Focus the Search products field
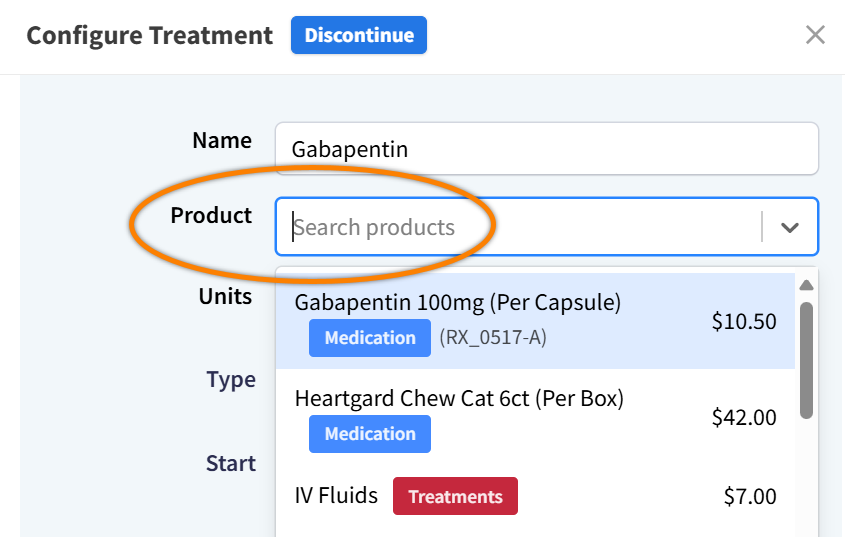Image resolution: width=845 pixels, height=537 pixels. click(x=520, y=227)
